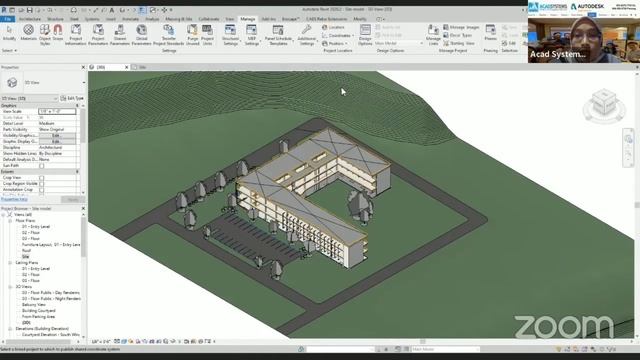The image size is (640, 360).
Task: Open the Position dropdown
Action: tap(335, 43)
